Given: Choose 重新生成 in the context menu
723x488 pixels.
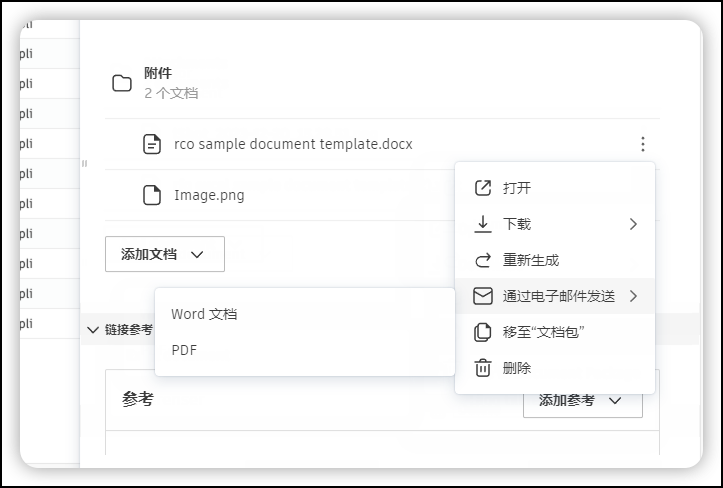Looking at the screenshot, I should click(x=531, y=260).
